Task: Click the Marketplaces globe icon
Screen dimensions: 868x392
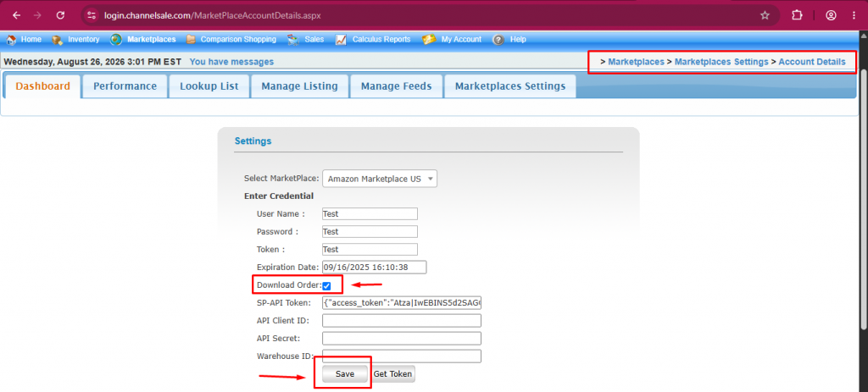Action: coord(116,40)
